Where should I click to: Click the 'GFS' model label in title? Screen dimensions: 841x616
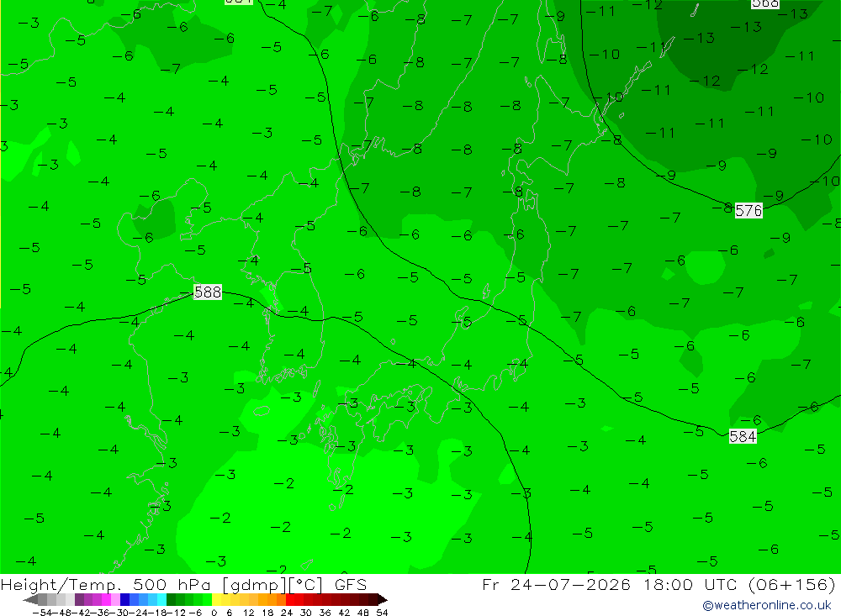coord(351,584)
